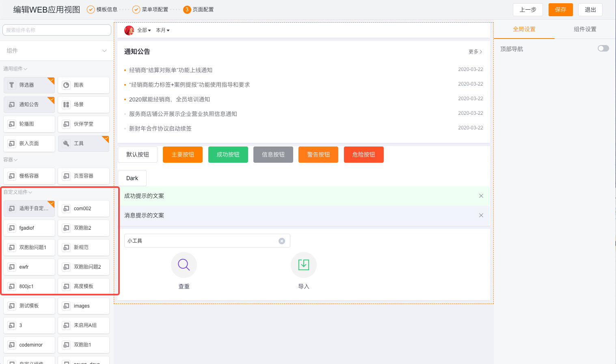This screenshot has width=616, height=364.
Task: Select the 页签容器 tab container
Action: (x=83, y=176)
